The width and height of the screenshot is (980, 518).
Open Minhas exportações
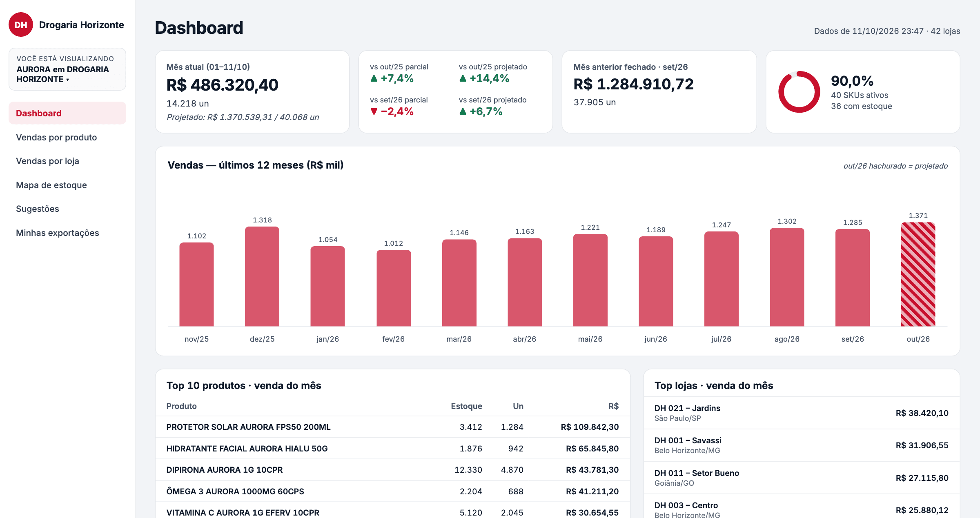point(67,233)
